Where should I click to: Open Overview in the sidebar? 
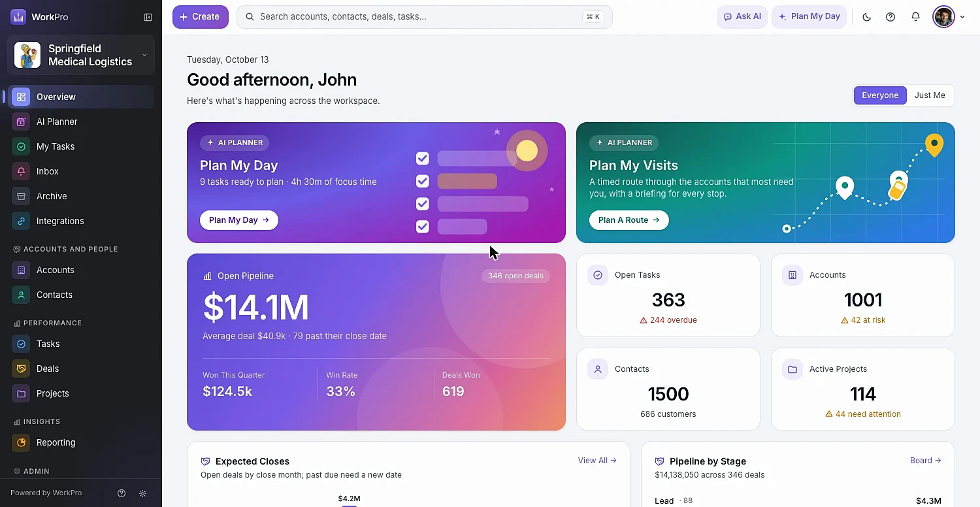[x=81, y=97]
